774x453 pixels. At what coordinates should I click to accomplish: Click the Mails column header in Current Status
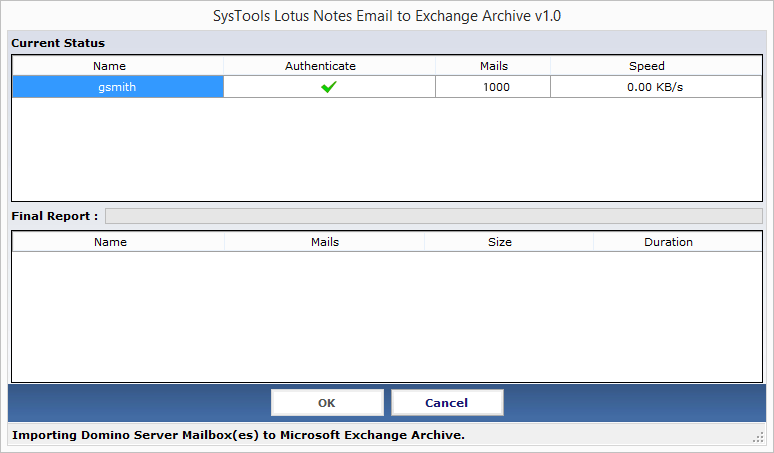pyautogui.click(x=494, y=66)
